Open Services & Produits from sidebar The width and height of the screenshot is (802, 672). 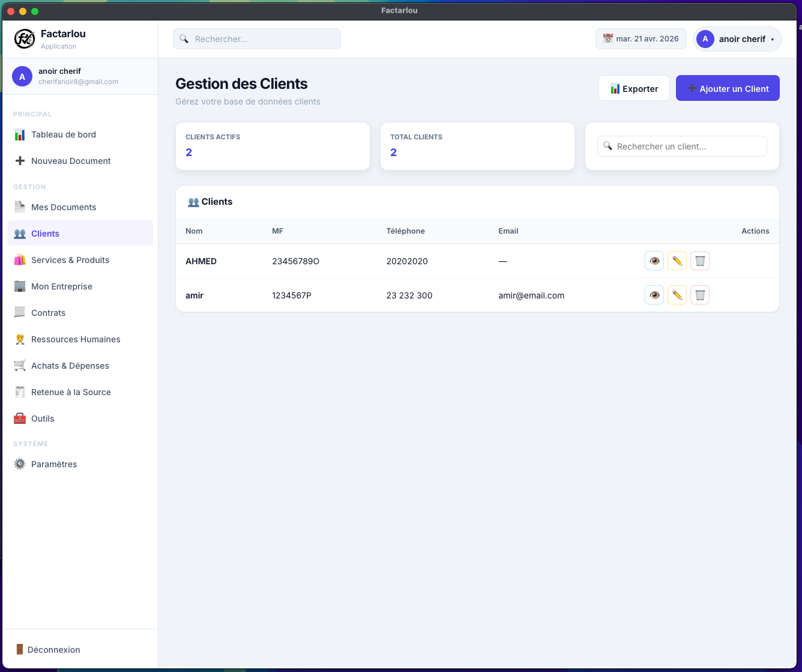point(20,260)
